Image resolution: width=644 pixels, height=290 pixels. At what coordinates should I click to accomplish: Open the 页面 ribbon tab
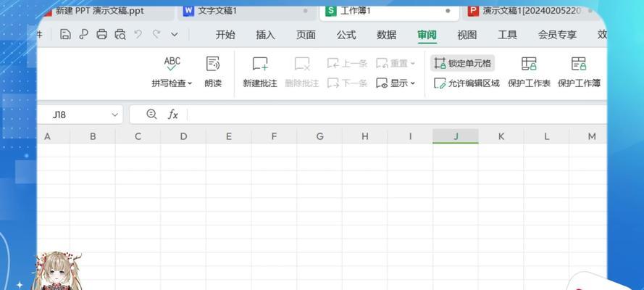click(306, 35)
